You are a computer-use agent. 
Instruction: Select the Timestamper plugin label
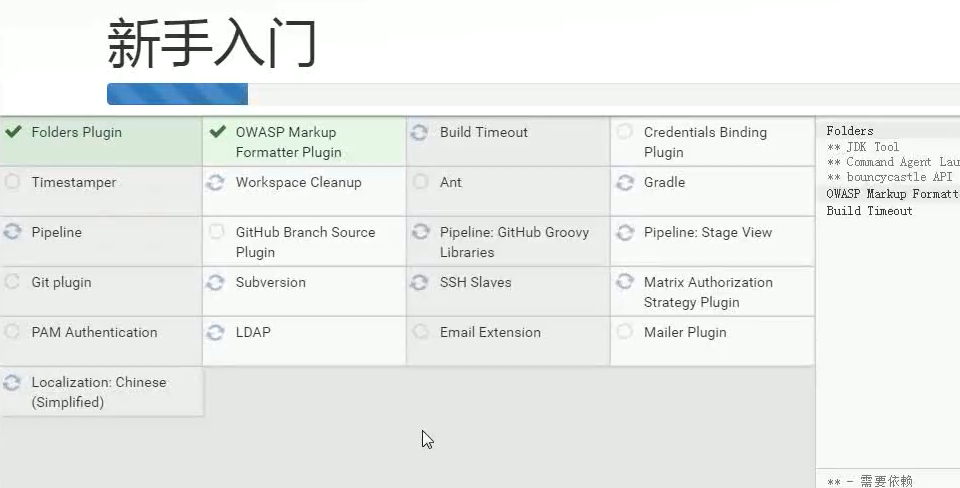pos(73,182)
